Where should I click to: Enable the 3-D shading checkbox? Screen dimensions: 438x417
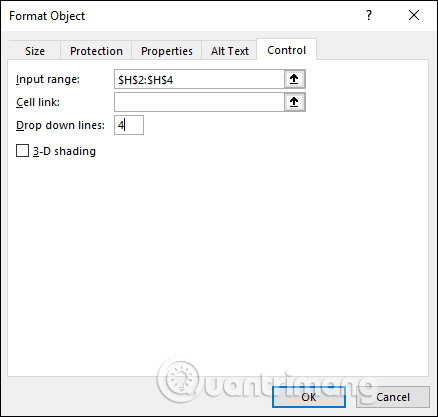(x=22, y=151)
